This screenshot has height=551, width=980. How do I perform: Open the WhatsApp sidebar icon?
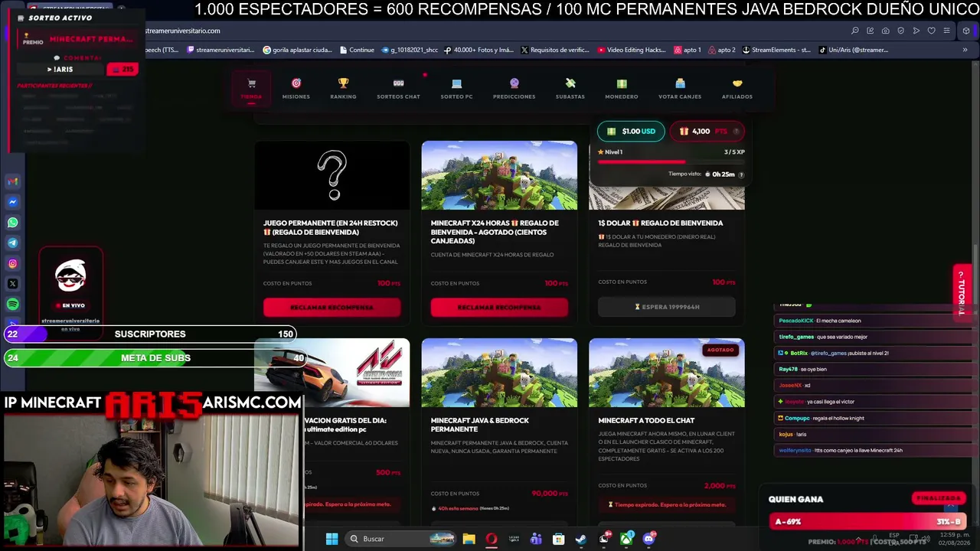click(x=13, y=223)
